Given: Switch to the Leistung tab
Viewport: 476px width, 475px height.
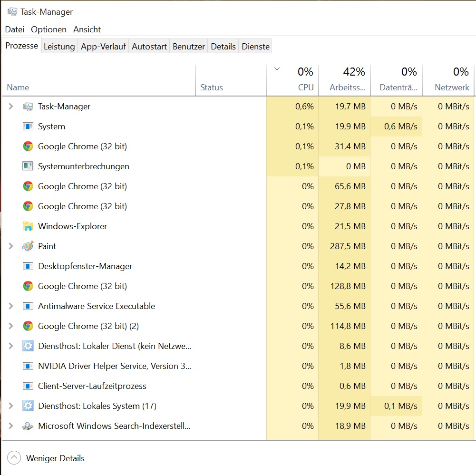Looking at the screenshot, I should (59, 47).
